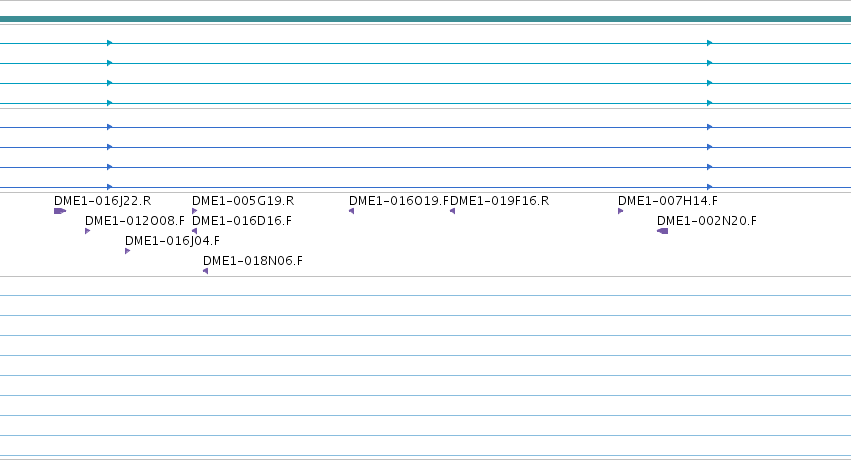The width and height of the screenshot is (851, 460).
Task: Click the arrow glyph under DME1-019F16.R
Action: pos(452,211)
